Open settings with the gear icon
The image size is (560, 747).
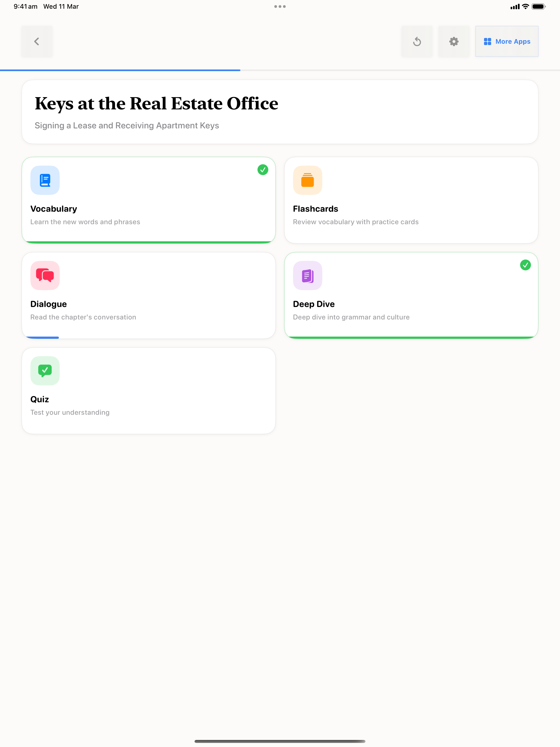coord(454,41)
